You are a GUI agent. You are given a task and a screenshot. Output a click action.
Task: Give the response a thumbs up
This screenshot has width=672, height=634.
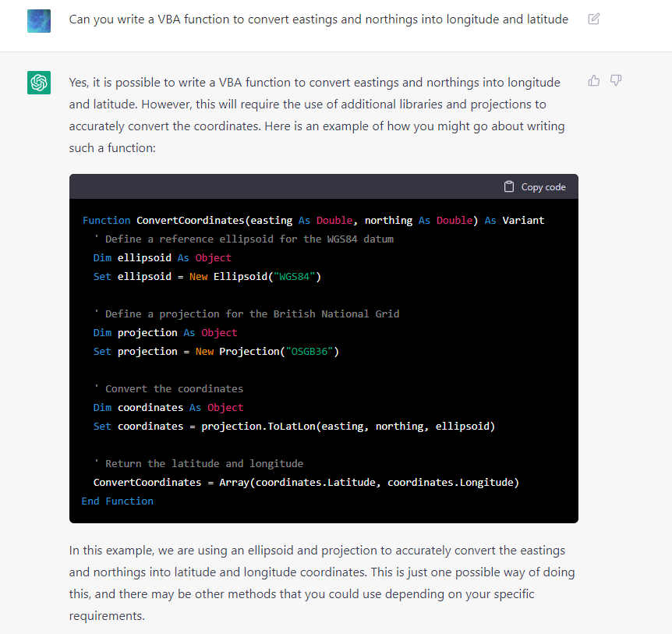pos(593,80)
